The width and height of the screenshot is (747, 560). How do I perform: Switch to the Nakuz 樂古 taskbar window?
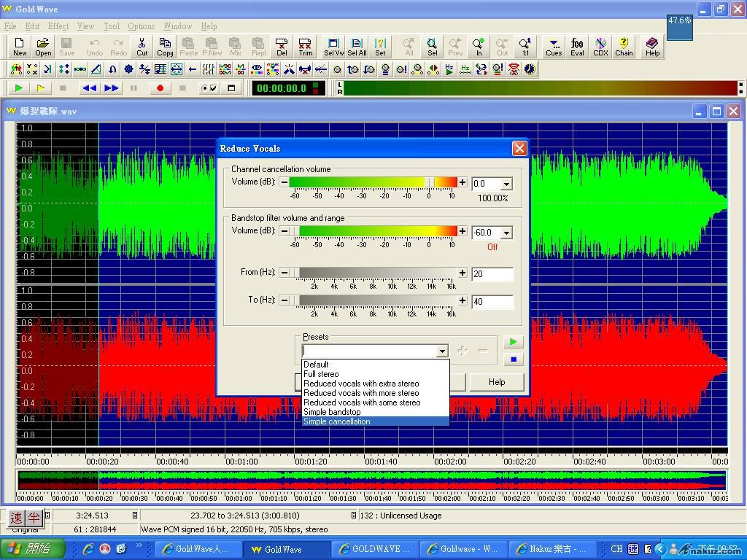(551, 549)
